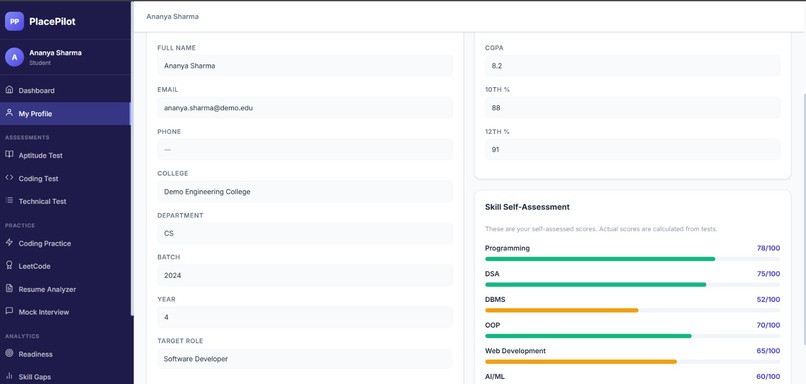
Task: Click the Ananya Sharma header title
Action: [172, 16]
